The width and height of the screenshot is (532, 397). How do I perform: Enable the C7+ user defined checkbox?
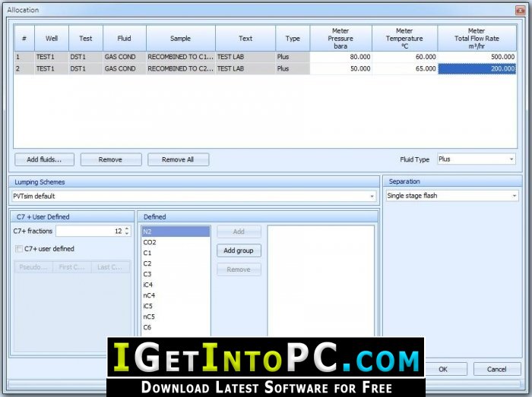[x=19, y=249]
